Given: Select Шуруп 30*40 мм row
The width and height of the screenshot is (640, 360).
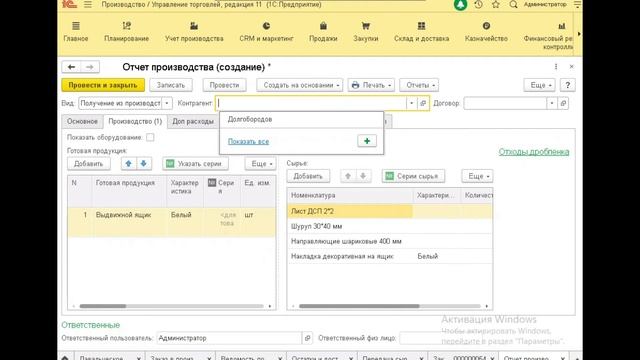Looking at the screenshot, I should point(390,226).
